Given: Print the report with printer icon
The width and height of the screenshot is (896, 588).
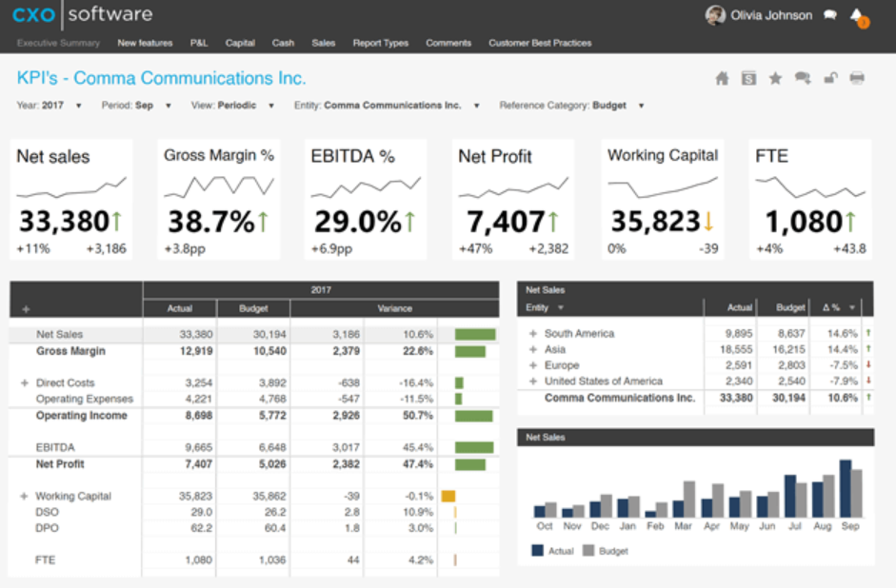Looking at the screenshot, I should pyautogui.click(x=857, y=78).
